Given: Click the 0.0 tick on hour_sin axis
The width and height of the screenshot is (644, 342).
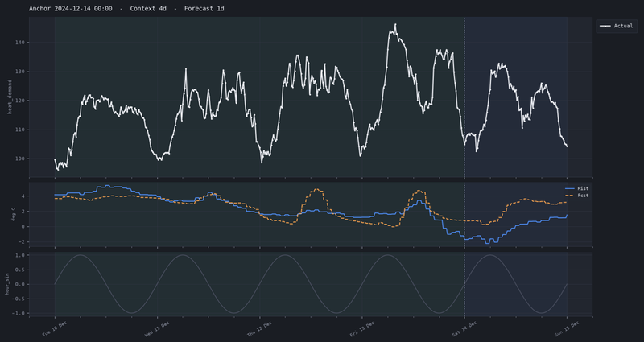Looking at the screenshot, I should tap(21, 284).
